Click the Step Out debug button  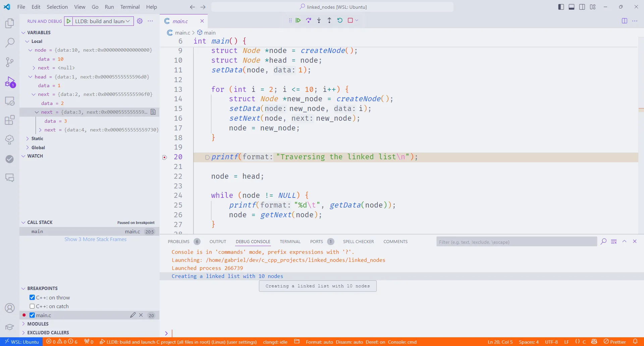click(329, 20)
